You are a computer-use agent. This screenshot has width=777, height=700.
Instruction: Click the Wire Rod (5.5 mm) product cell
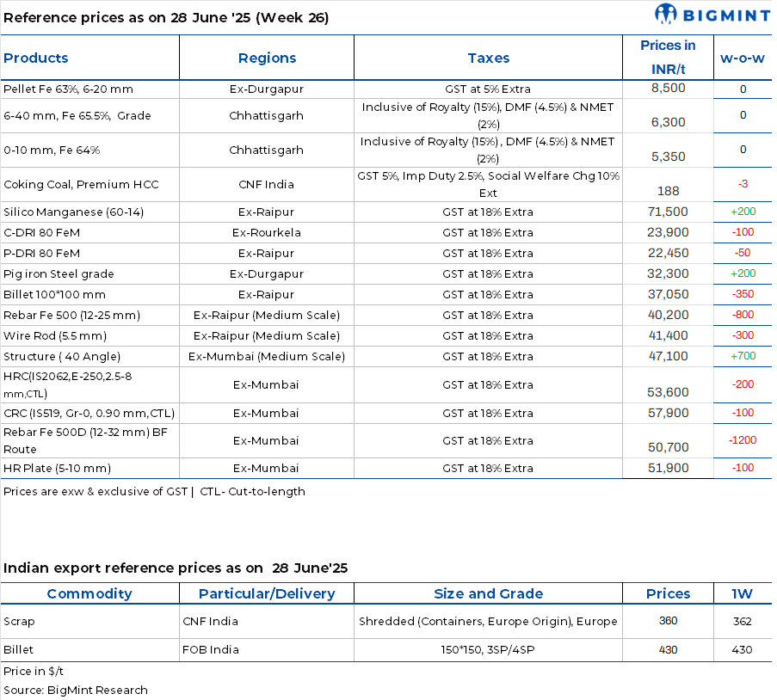[x=55, y=336]
